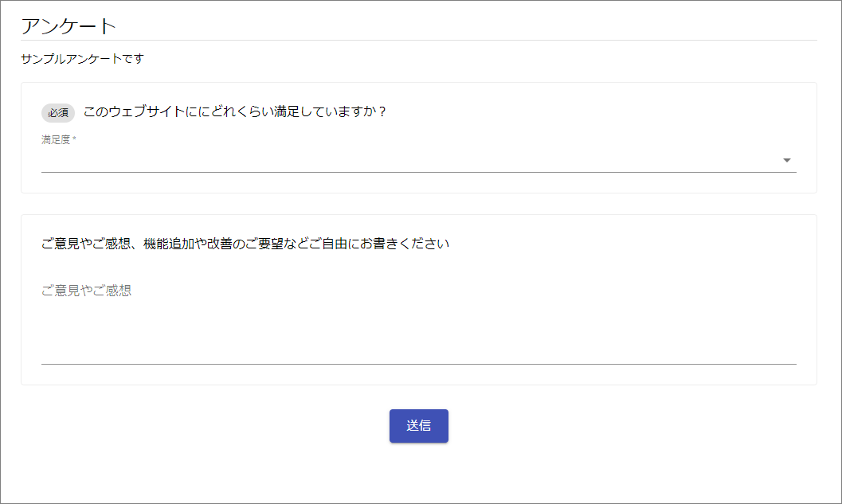
Task: Click the satisfaction question text
Action: coord(235,112)
